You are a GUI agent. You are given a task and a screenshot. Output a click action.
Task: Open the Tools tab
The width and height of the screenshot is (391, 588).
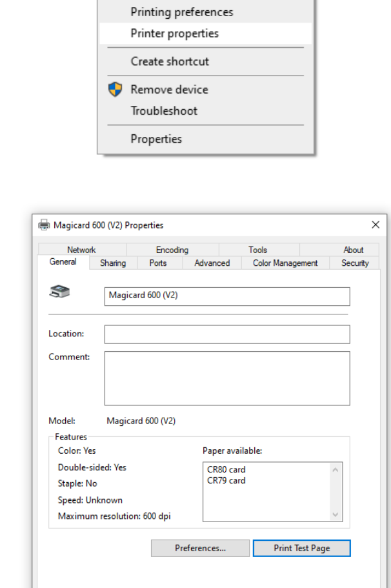[x=258, y=250]
